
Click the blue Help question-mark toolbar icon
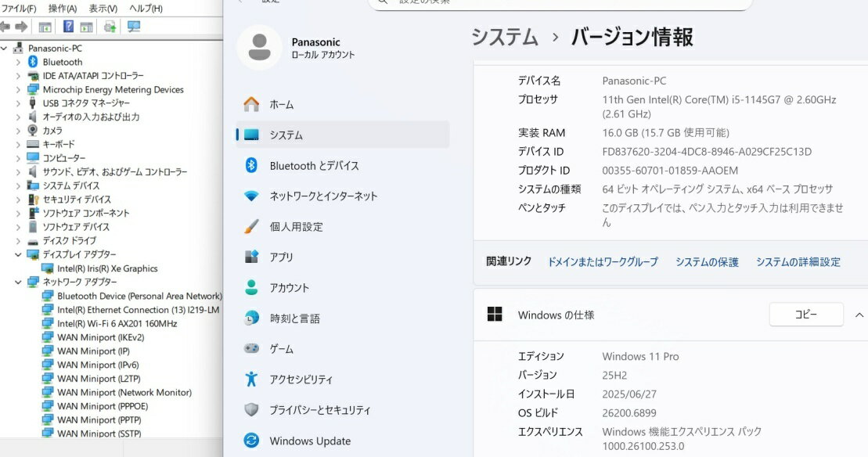[x=69, y=27]
